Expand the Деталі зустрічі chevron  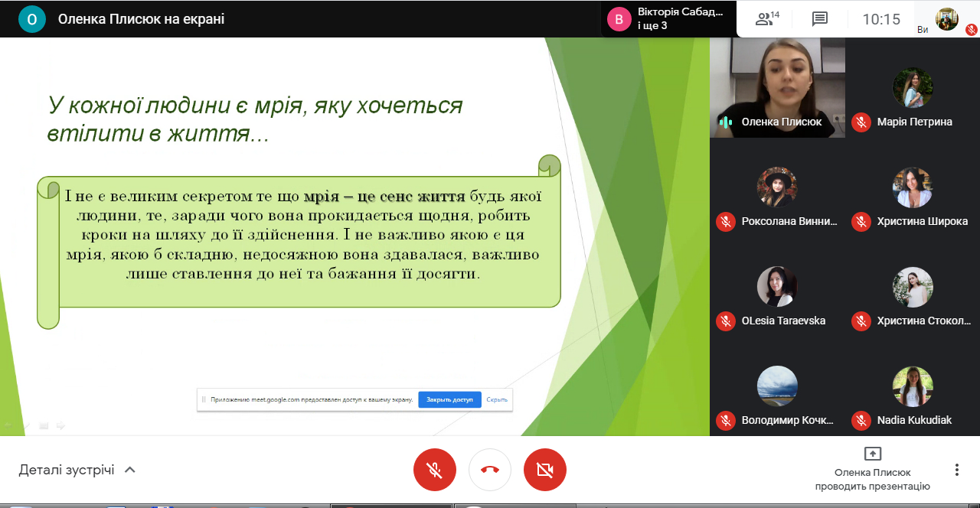[130, 470]
